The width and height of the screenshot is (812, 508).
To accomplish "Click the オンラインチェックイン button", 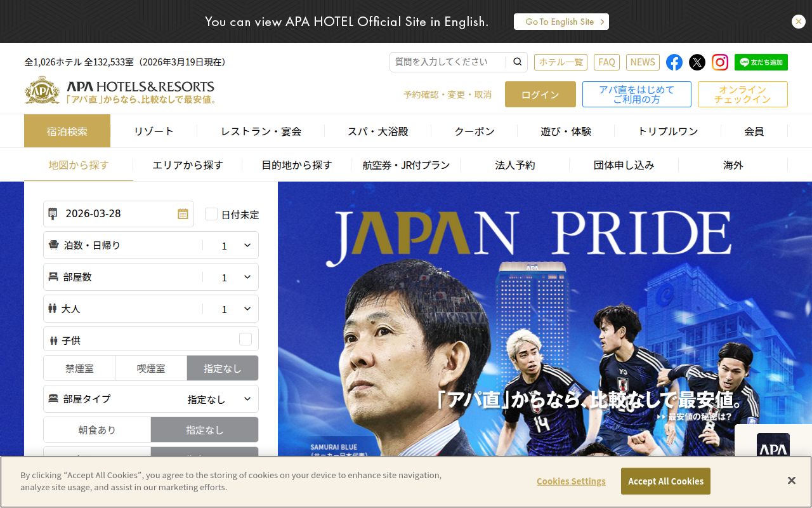I will click(743, 95).
